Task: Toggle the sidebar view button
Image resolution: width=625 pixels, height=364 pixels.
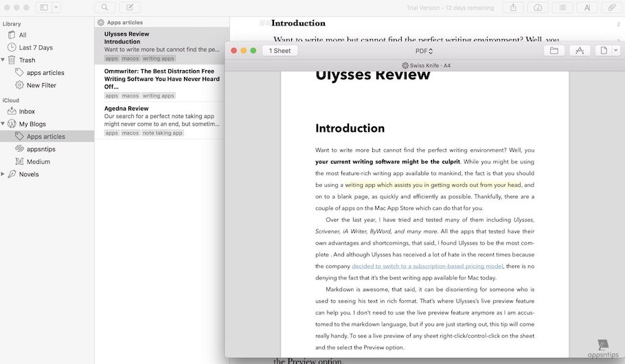Action: click(44, 8)
